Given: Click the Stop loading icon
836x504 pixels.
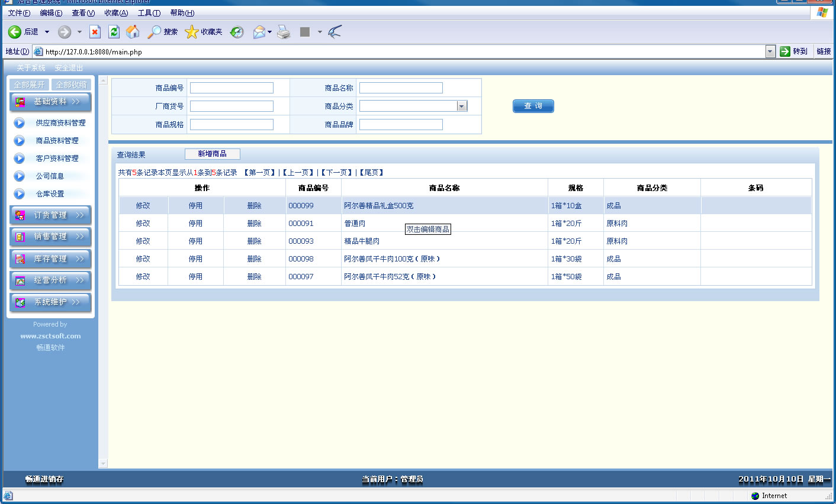Looking at the screenshot, I should (x=95, y=32).
